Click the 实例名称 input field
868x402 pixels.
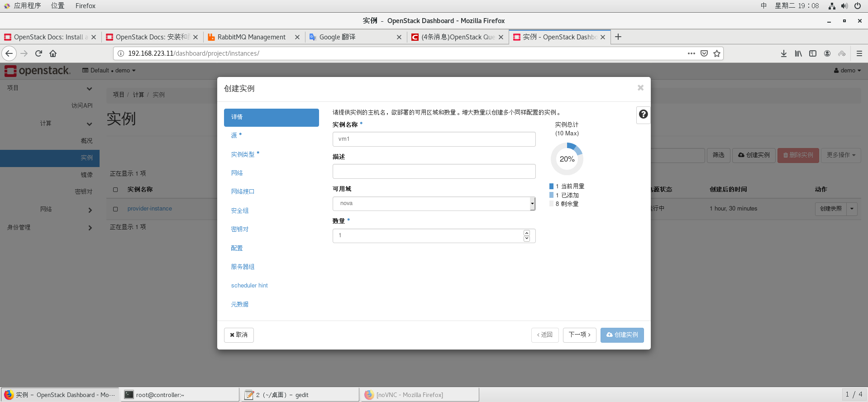(434, 139)
